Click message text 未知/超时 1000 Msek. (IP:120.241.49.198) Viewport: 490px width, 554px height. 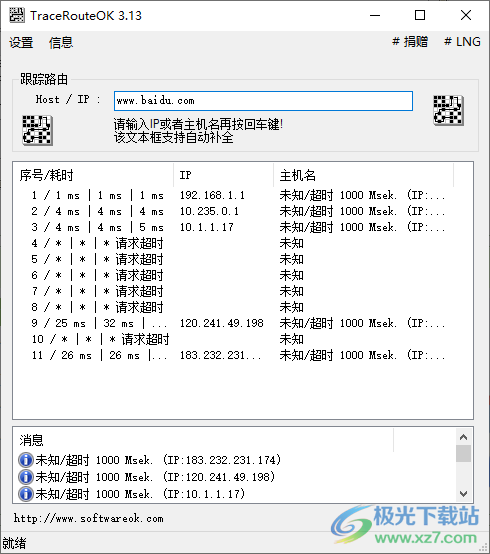coord(155,477)
